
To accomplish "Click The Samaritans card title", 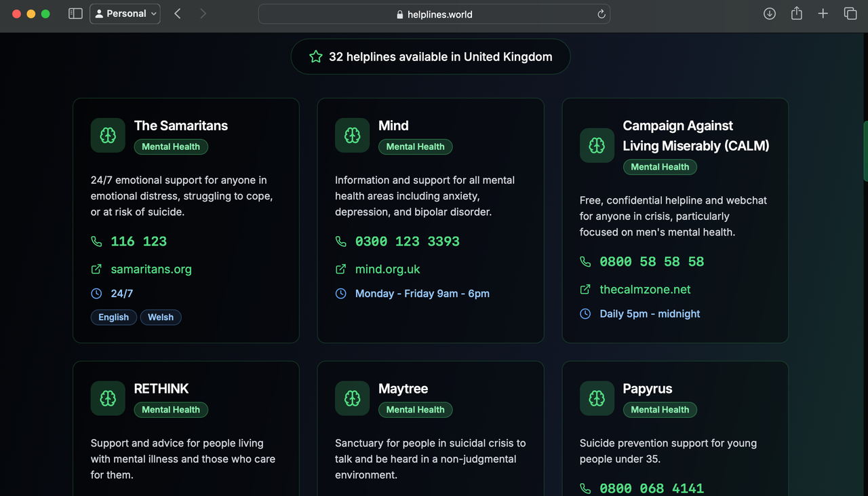I will coord(181,126).
